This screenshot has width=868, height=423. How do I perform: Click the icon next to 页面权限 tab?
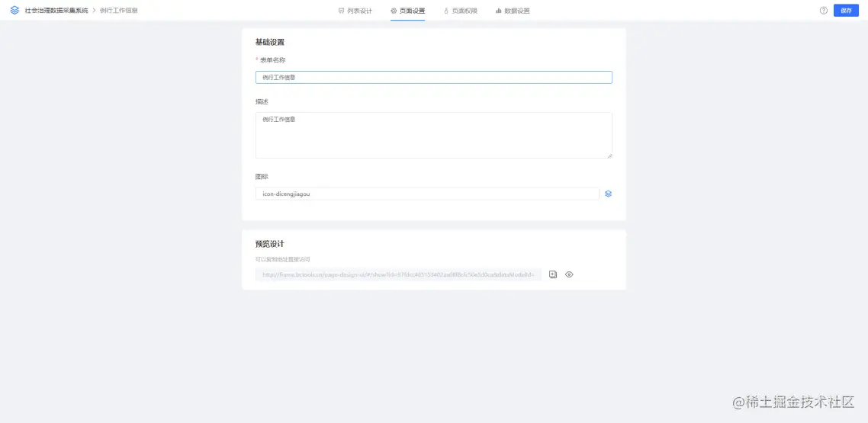[x=446, y=11]
